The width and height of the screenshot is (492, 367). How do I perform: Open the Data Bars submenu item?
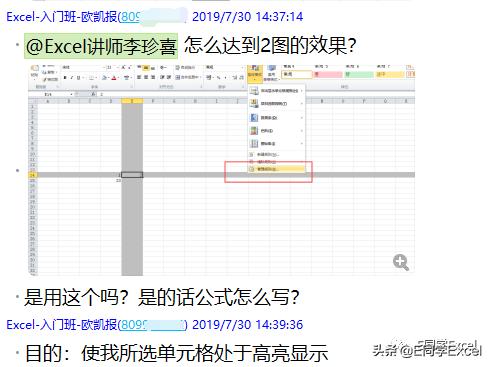277,118
